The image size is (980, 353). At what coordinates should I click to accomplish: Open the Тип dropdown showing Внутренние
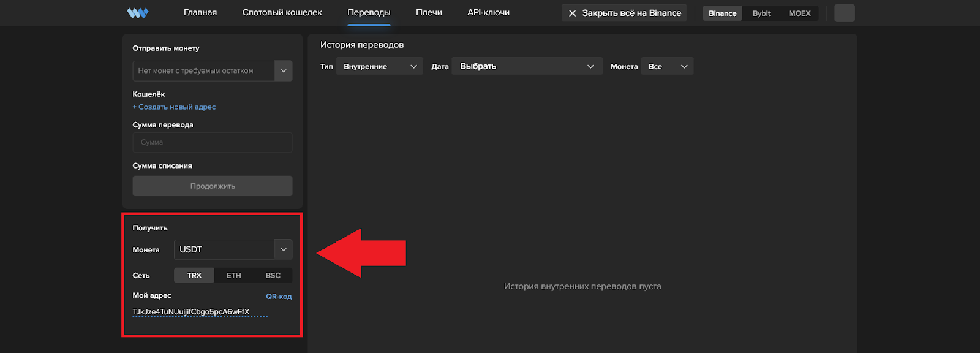pos(379,67)
